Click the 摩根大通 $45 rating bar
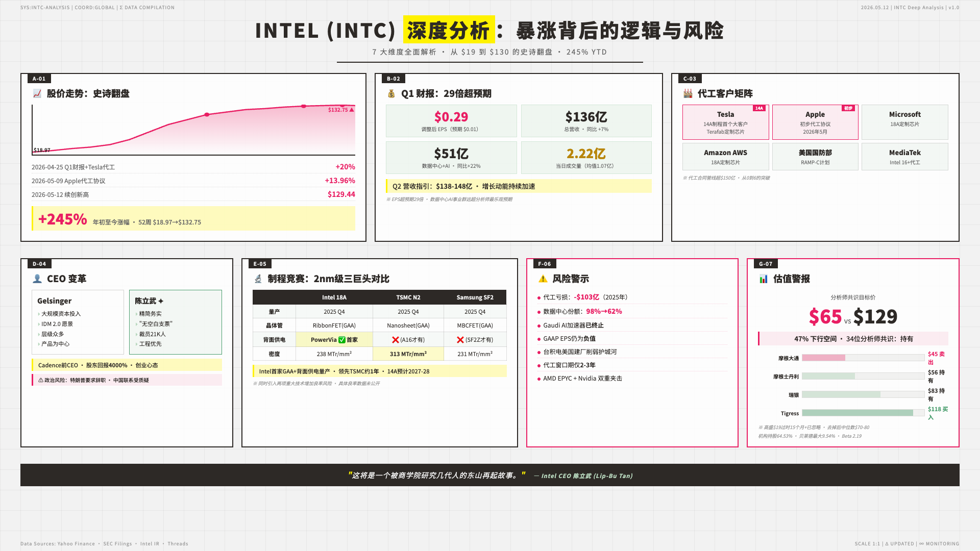 (x=863, y=358)
